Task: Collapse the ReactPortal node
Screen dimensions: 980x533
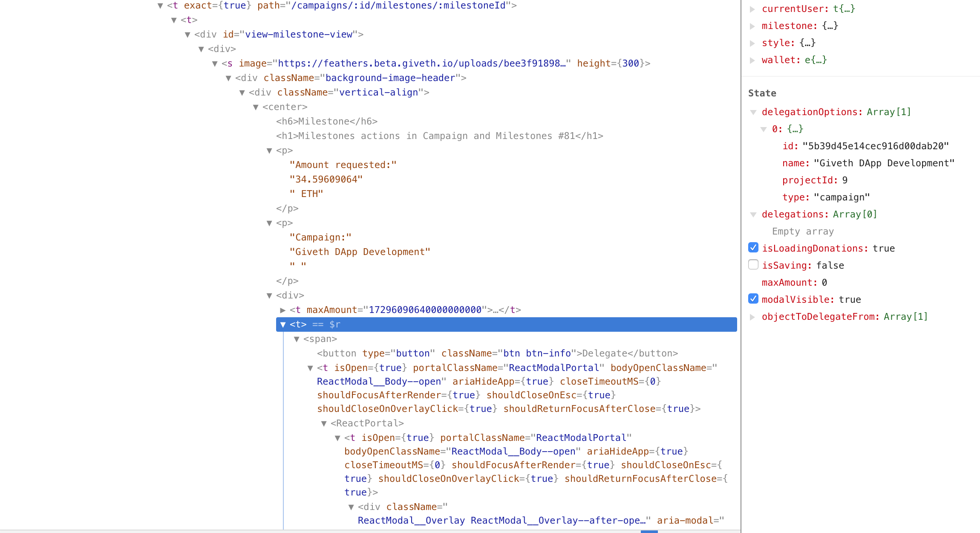Action: coord(324,423)
